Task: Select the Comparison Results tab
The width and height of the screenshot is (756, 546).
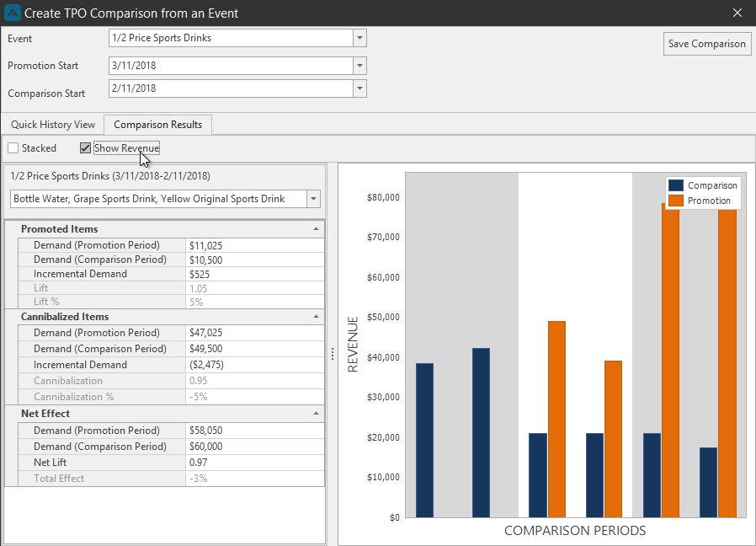Action: [x=157, y=125]
